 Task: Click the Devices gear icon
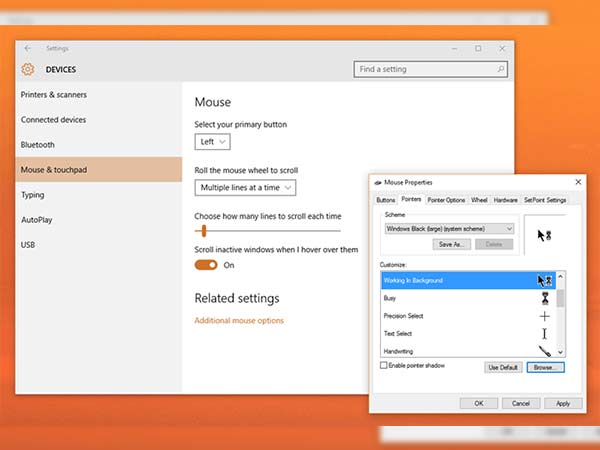click(x=28, y=70)
